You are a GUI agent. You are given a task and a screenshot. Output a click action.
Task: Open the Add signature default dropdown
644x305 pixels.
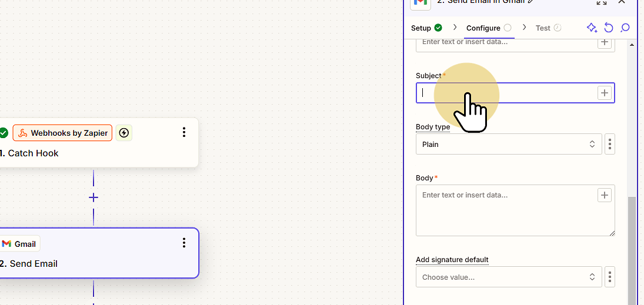pyautogui.click(x=509, y=277)
